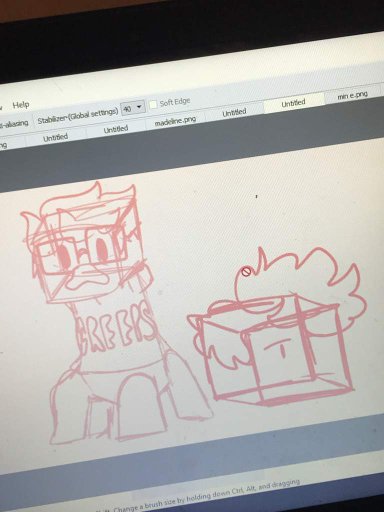384x512 pixels.
Task: Open the Untitled tab just before madeline.png
Action: click(x=116, y=129)
